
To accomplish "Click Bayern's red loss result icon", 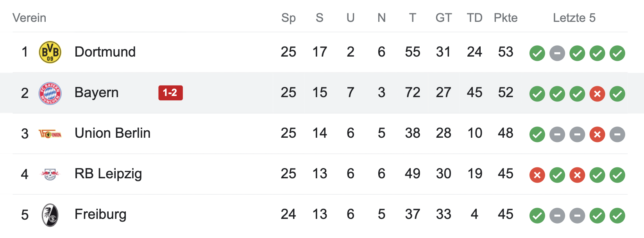I will pos(597,94).
